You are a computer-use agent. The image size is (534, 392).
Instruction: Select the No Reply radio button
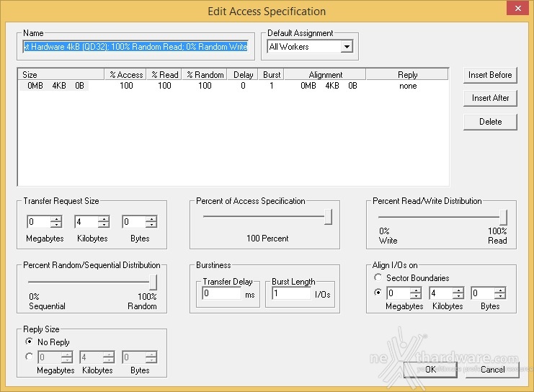[30, 342]
